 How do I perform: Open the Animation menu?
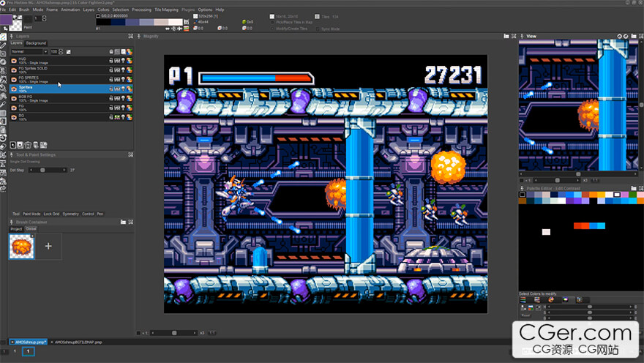(x=70, y=10)
